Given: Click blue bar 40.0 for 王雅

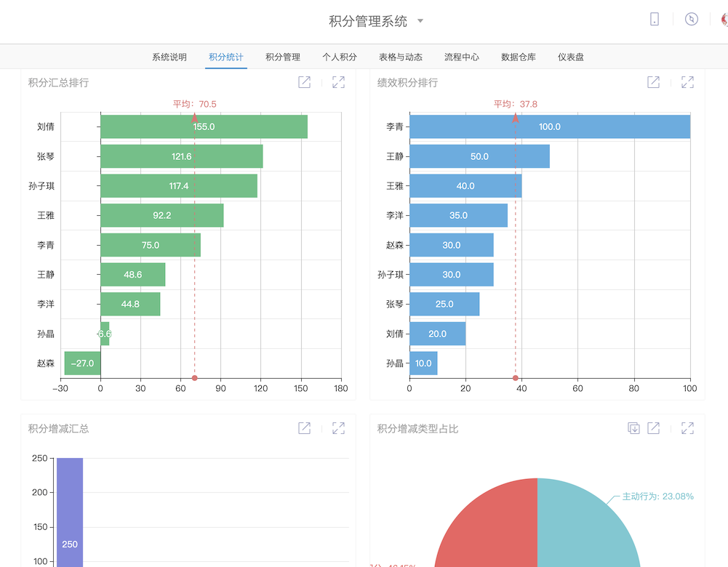Looking at the screenshot, I should pos(465,185).
